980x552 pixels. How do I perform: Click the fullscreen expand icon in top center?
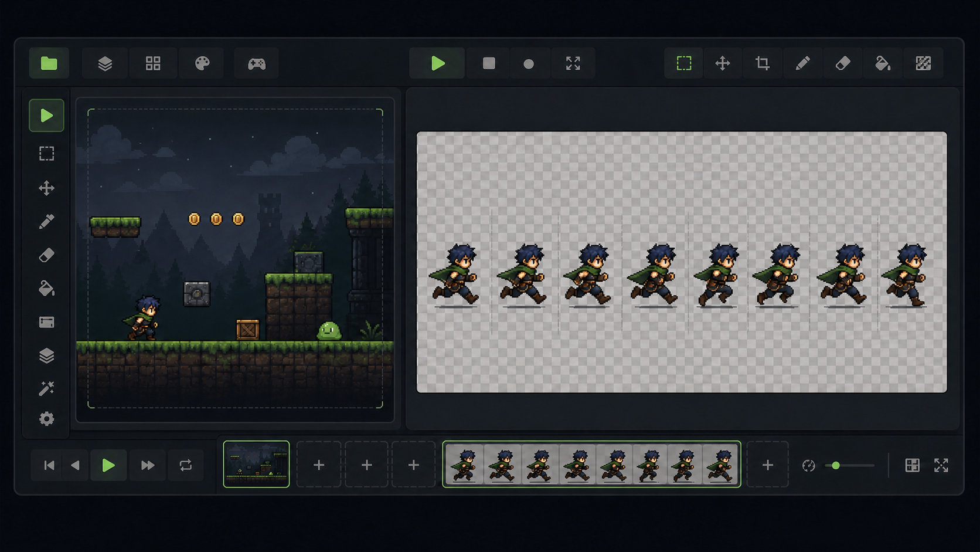tap(573, 63)
